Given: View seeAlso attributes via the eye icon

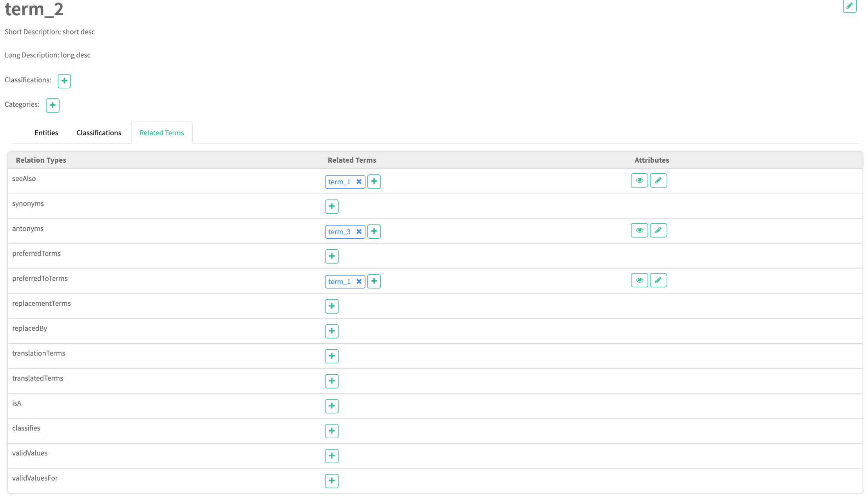Looking at the screenshot, I should click(639, 180).
